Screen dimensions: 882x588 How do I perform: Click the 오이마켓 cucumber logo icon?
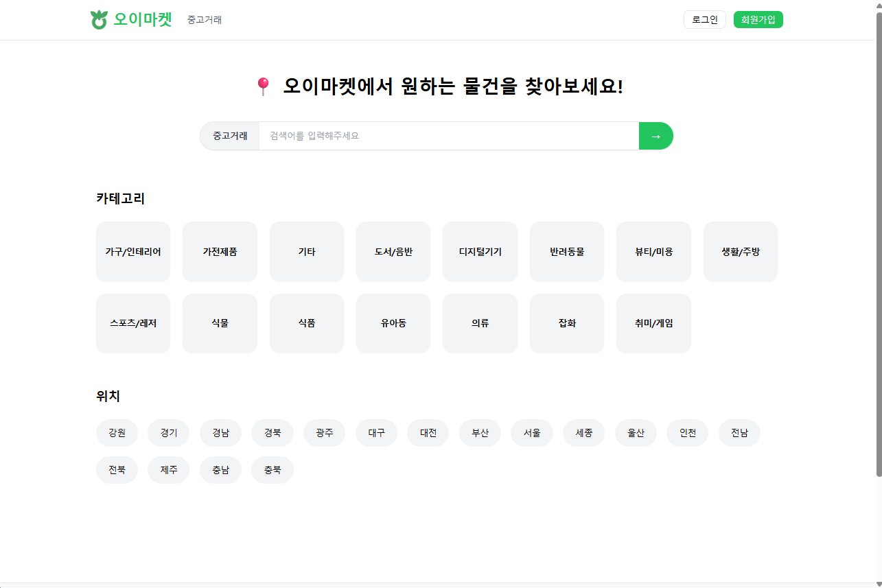click(100, 20)
